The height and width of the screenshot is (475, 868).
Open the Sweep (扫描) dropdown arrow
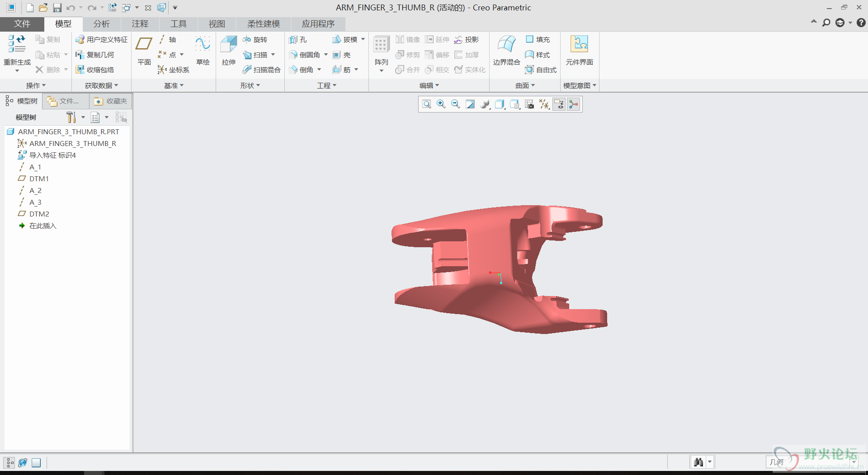pos(273,55)
